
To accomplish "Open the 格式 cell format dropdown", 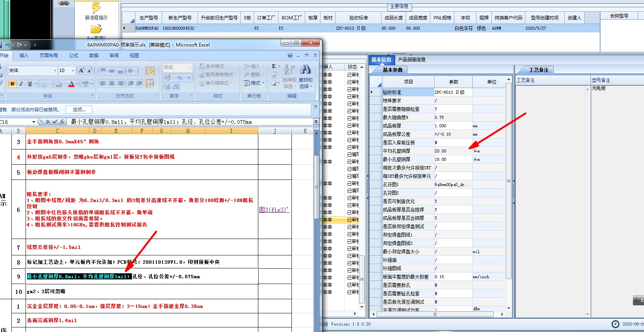I will [254, 83].
